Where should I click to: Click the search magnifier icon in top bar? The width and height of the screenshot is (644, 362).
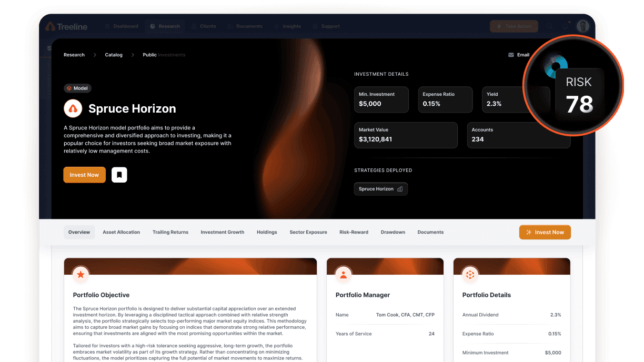[x=549, y=26]
